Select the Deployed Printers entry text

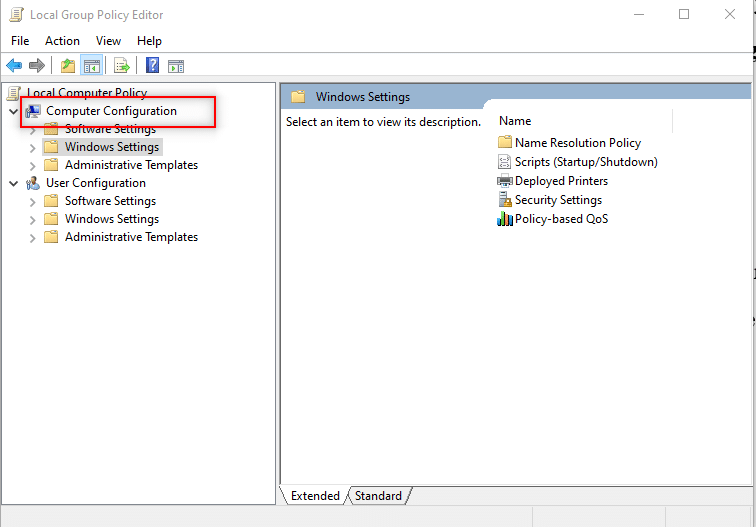561,181
